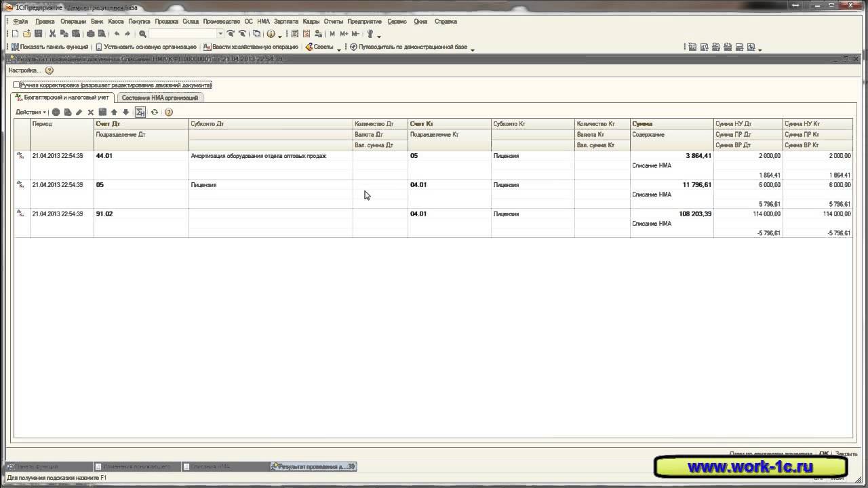Click the Счет Кт column header
868x488 pixels.
click(449, 124)
